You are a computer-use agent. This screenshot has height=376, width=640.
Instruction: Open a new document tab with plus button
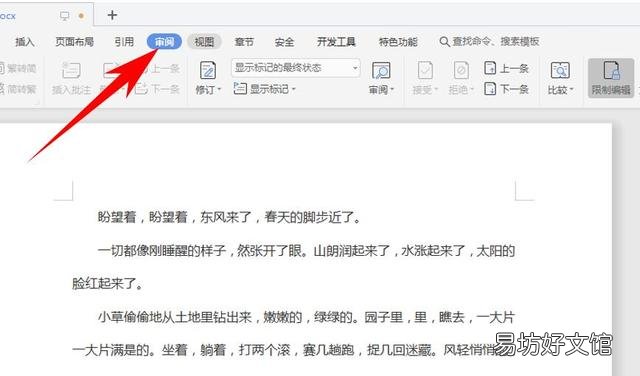pos(112,15)
